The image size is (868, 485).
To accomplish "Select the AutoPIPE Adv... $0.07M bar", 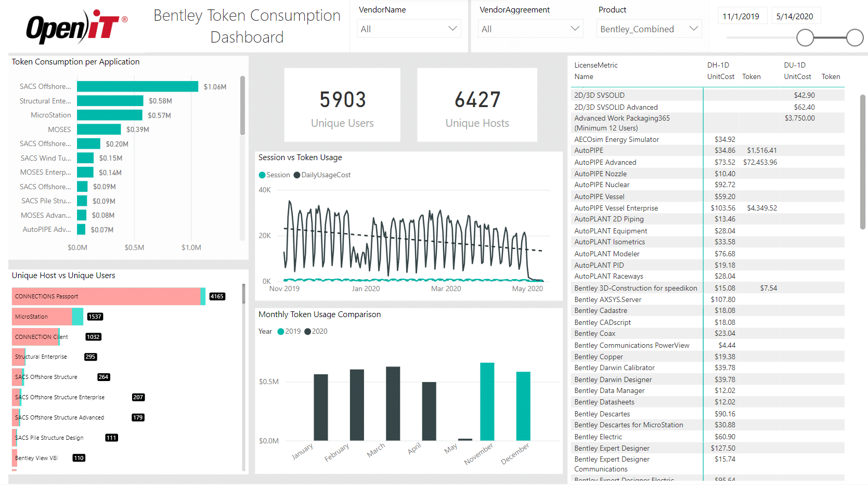I will [81, 229].
